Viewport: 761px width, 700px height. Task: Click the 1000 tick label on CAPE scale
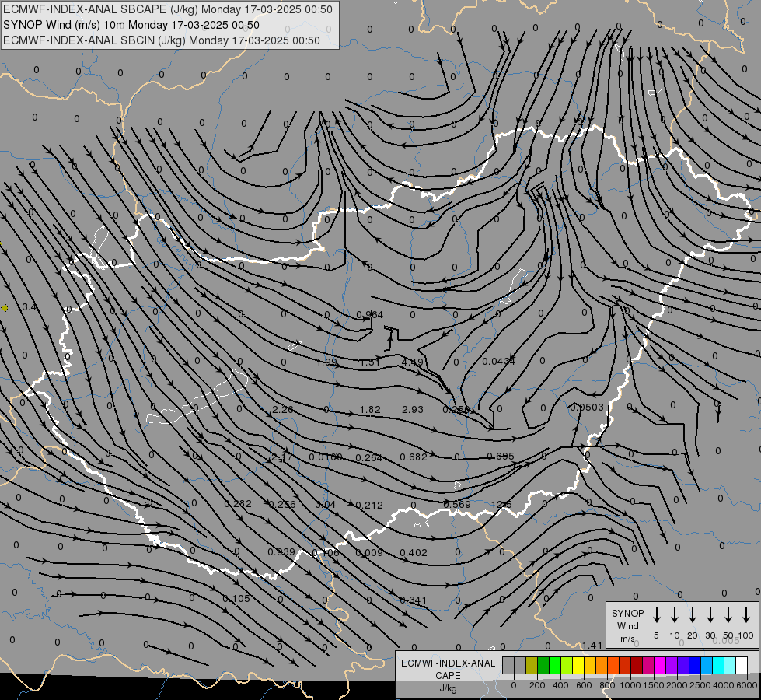point(630,685)
